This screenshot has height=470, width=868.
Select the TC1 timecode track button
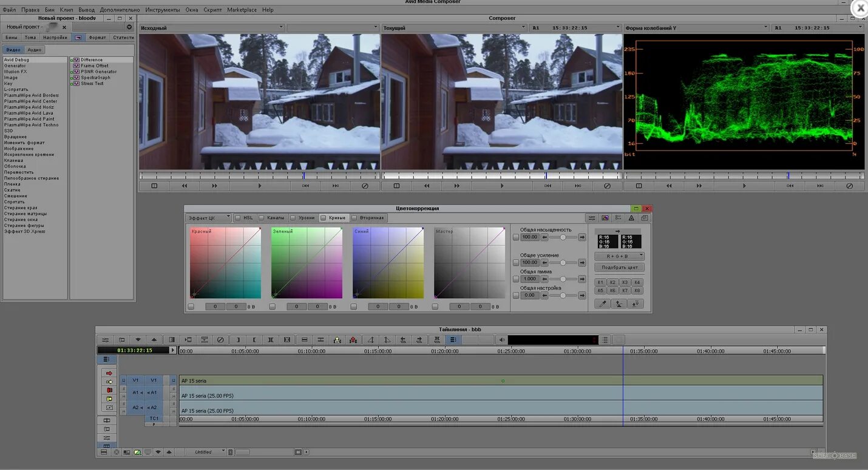point(154,418)
